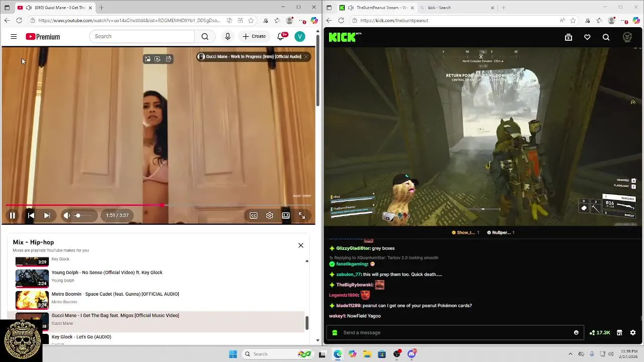Refresh the YouTube browser page

[x=19, y=21]
